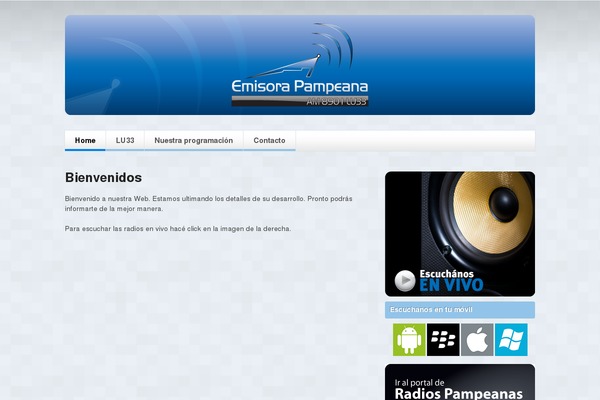600x400 pixels.
Task: Open the LU33 menu tab
Action: tap(125, 140)
